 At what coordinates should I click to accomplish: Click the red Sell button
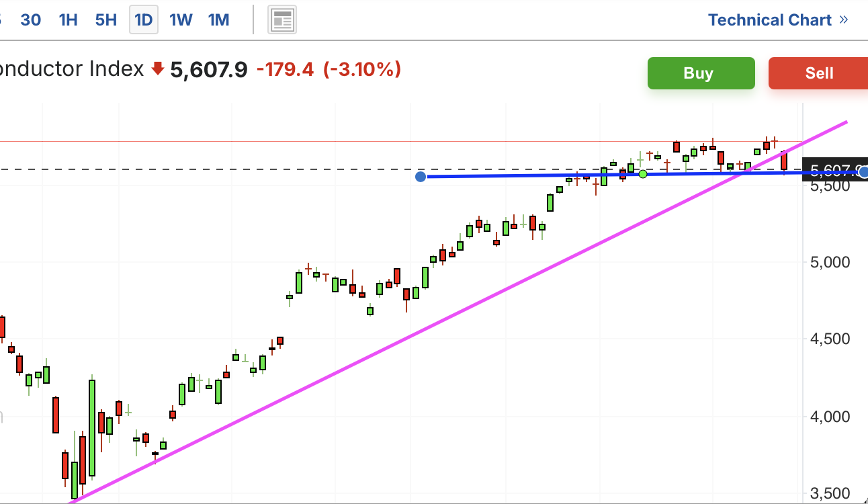coord(818,73)
